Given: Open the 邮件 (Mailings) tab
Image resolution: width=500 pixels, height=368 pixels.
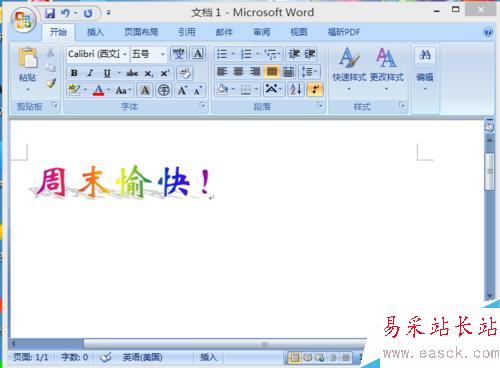Looking at the screenshot, I should coord(224,32).
